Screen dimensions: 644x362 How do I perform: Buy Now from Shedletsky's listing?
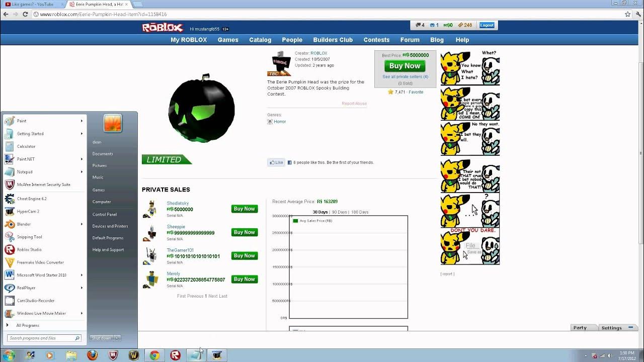(x=244, y=209)
